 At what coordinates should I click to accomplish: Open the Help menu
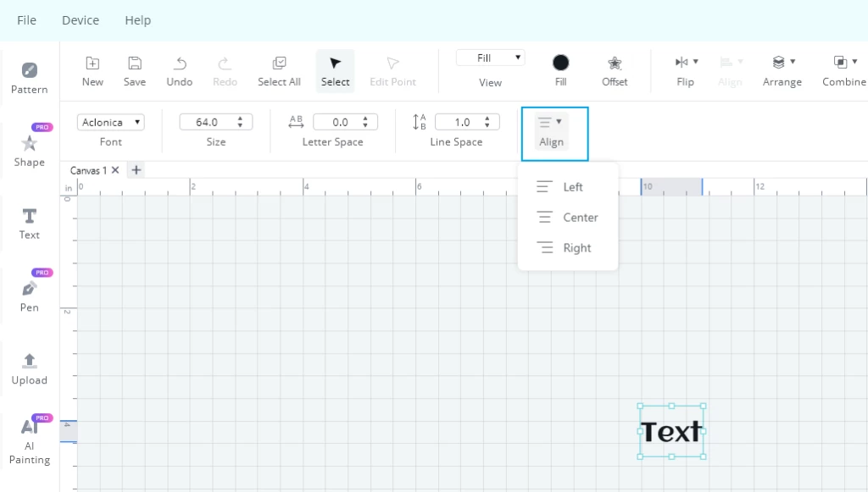coord(138,20)
